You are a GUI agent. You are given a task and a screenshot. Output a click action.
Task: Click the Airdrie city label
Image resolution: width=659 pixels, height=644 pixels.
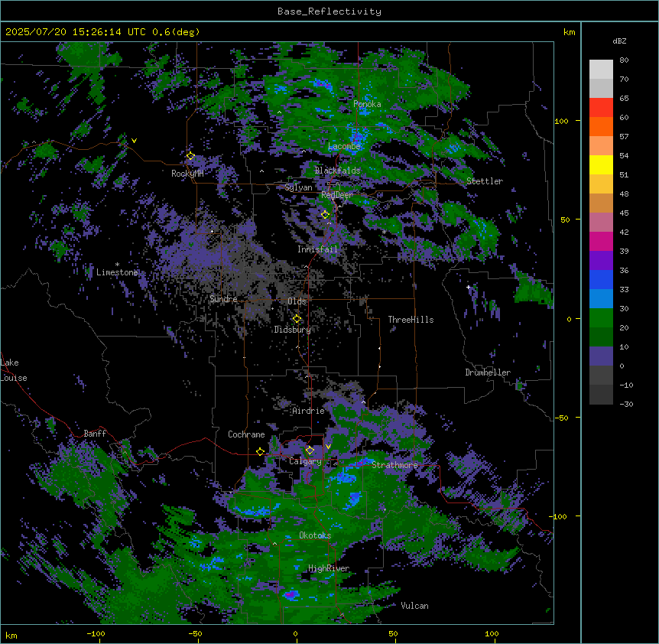click(308, 411)
